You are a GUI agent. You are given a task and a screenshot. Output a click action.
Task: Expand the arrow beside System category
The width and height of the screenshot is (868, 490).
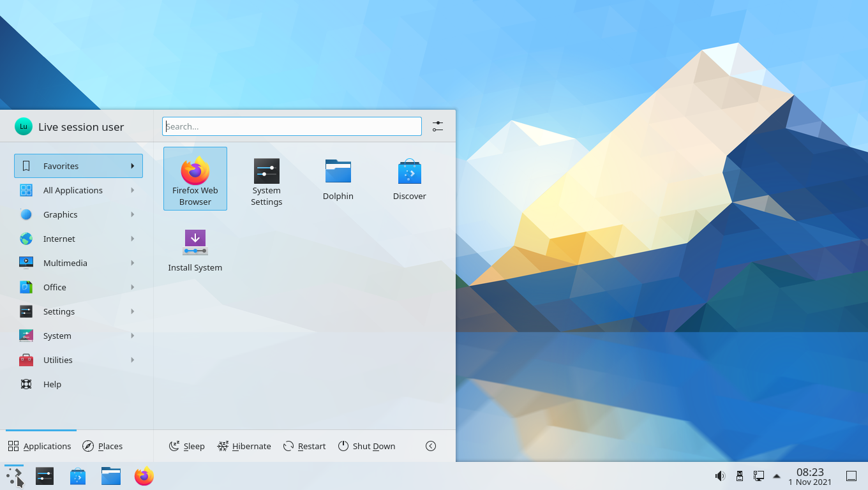coord(133,336)
